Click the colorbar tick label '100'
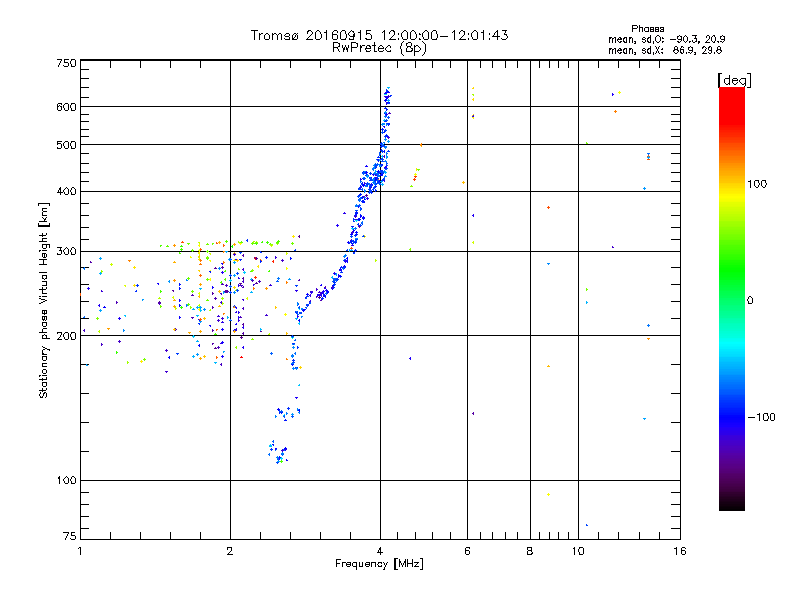800x600 pixels. click(757, 184)
